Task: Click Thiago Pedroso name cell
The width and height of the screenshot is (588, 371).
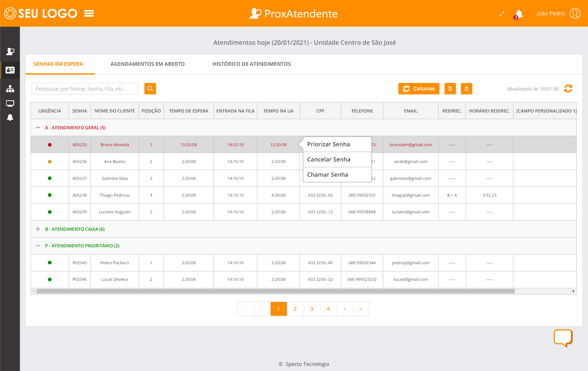Action: click(115, 195)
